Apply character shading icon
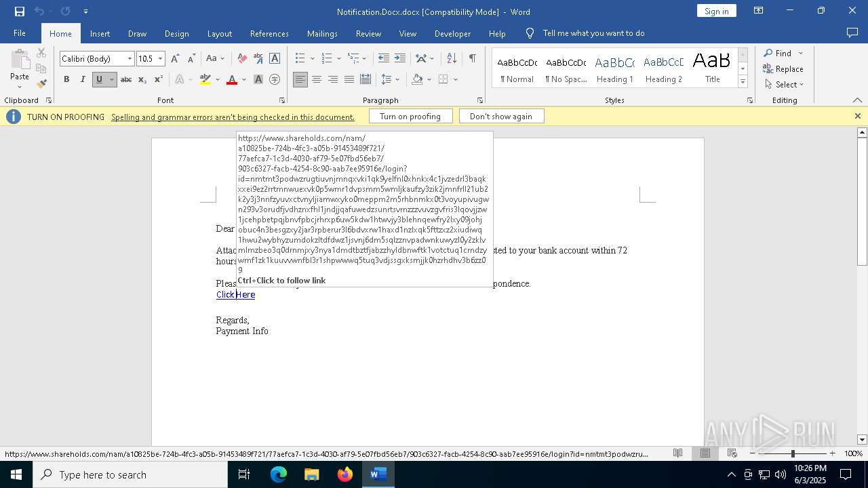The width and height of the screenshot is (868, 488). click(x=258, y=79)
